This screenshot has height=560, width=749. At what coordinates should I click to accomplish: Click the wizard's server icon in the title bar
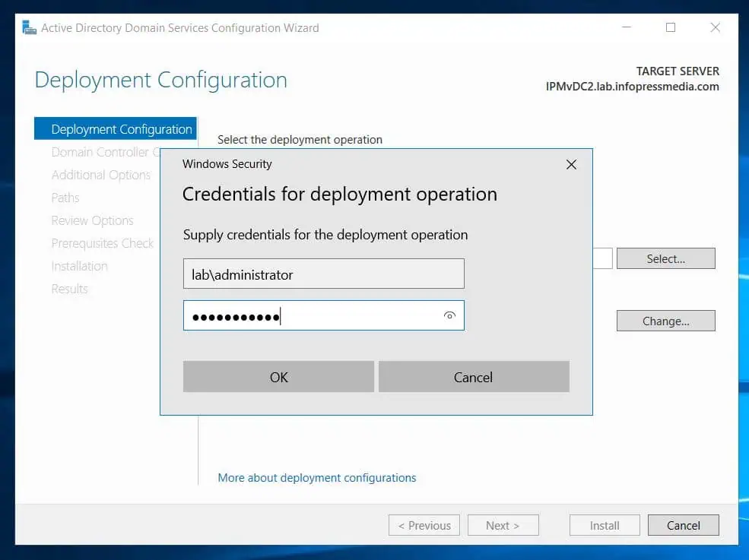point(29,27)
